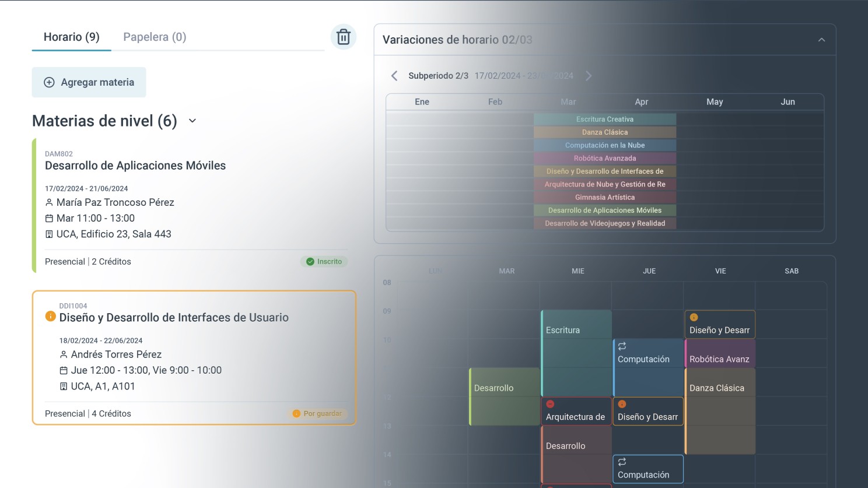The image size is (868, 488).
Task: Open the Materias de nivel dropdown
Action: [192, 121]
